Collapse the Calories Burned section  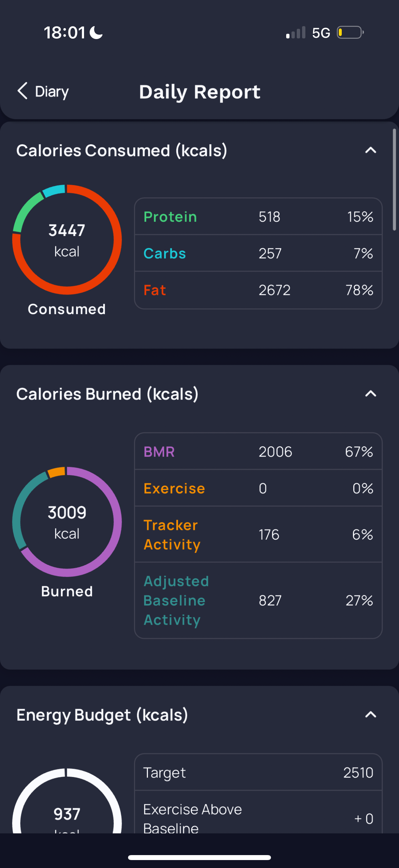coord(370,394)
